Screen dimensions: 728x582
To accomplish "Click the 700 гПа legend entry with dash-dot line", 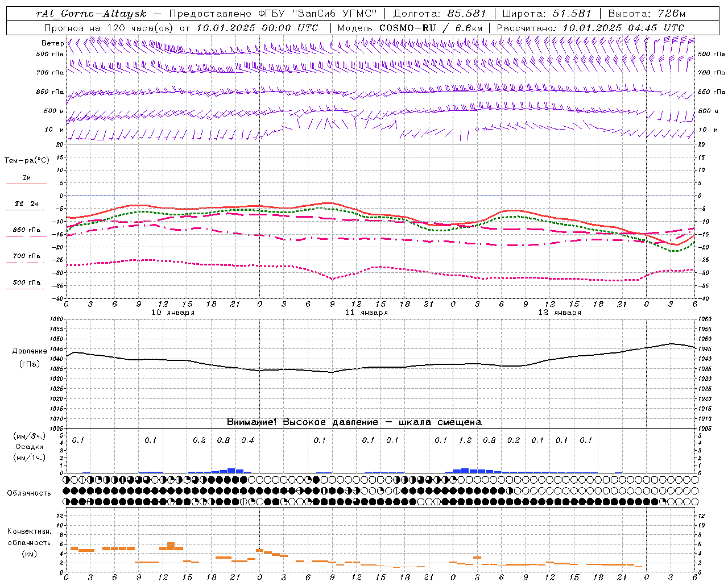I will [x=26, y=256].
